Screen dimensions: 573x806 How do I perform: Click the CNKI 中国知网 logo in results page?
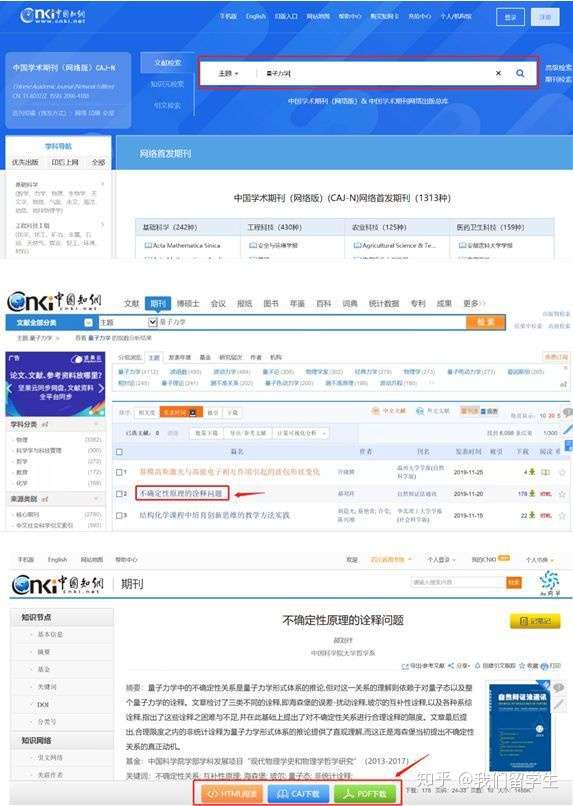tap(54, 301)
